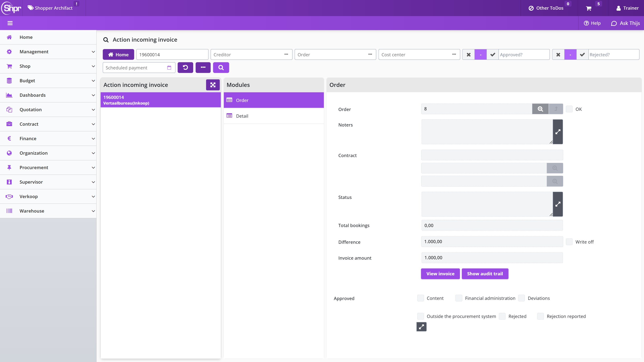Tick the Write off checkbox
The height and width of the screenshot is (362, 644).
coord(569,242)
